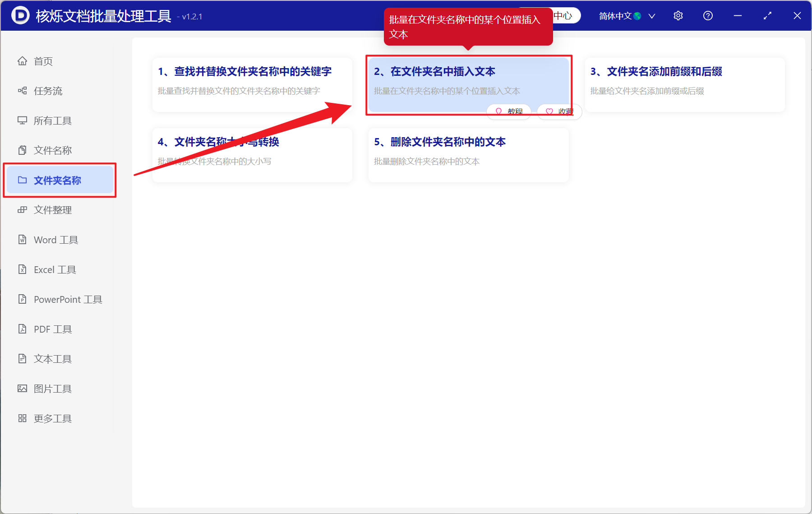Open PDF 工具 via its icon

pyautogui.click(x=23, y=329)
